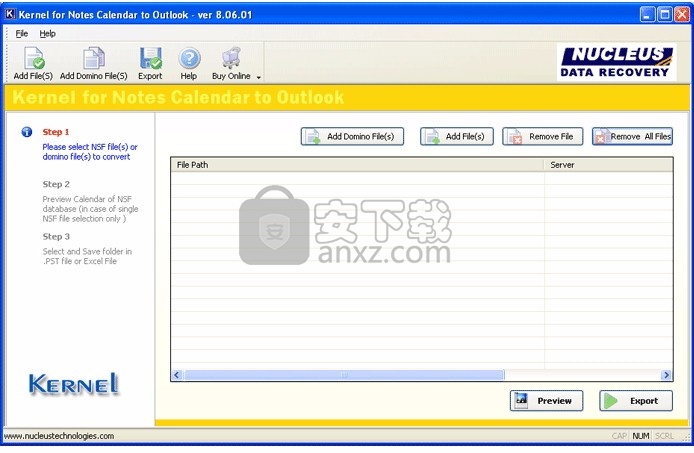694x453 pixels.
Task: Click the Step 2 heading
Action: point(56,184)
